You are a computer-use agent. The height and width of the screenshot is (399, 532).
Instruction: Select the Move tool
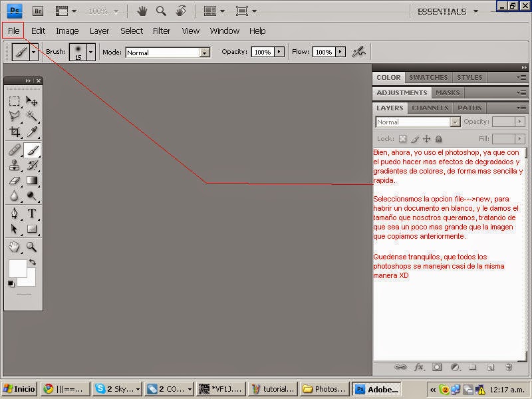pos(32,101)
